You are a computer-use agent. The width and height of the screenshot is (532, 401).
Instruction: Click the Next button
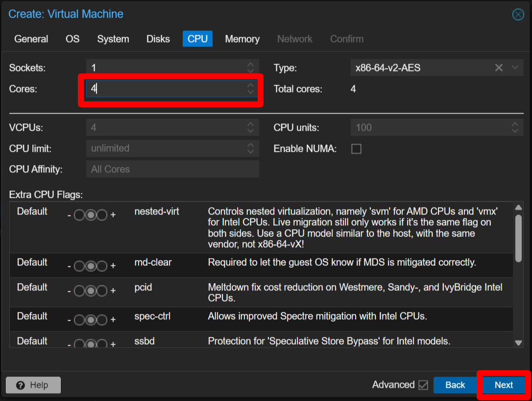pyautogui.click(x=503, y=385)
